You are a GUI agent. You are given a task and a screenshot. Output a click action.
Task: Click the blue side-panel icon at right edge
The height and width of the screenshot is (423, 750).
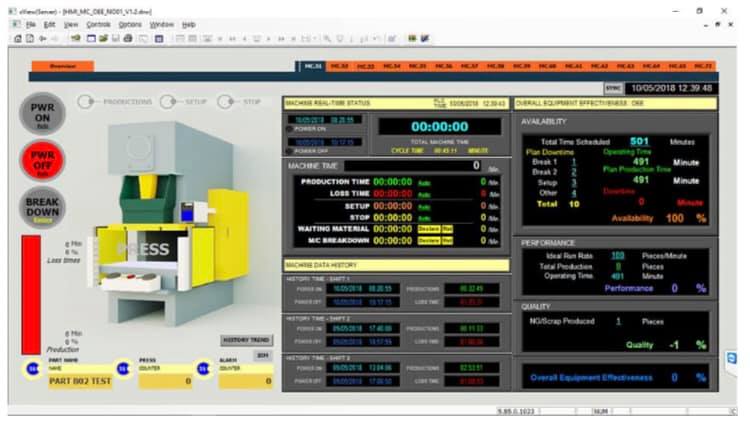click(731, 358)
